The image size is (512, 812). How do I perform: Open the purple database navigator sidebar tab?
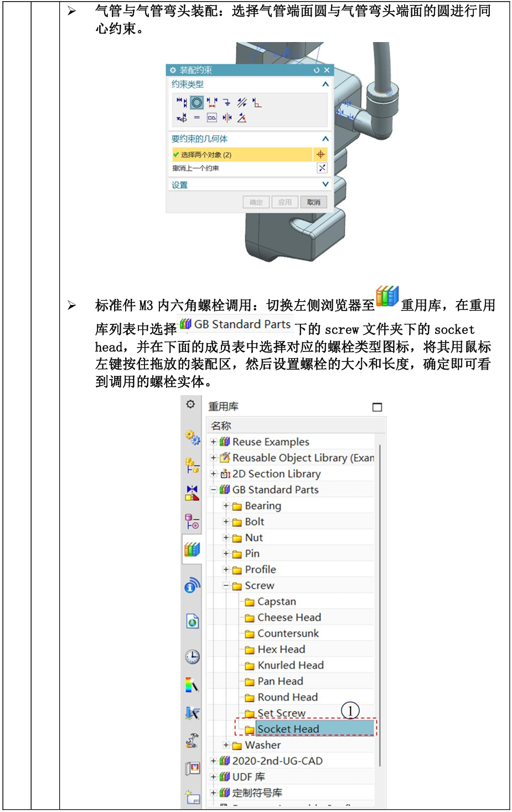point(192,521)
